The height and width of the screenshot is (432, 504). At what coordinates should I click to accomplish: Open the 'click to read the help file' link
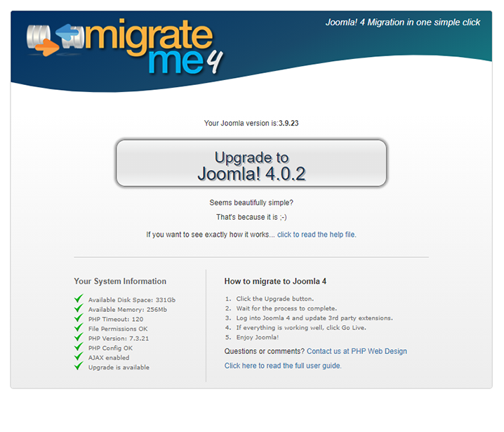tap(317, 235)
